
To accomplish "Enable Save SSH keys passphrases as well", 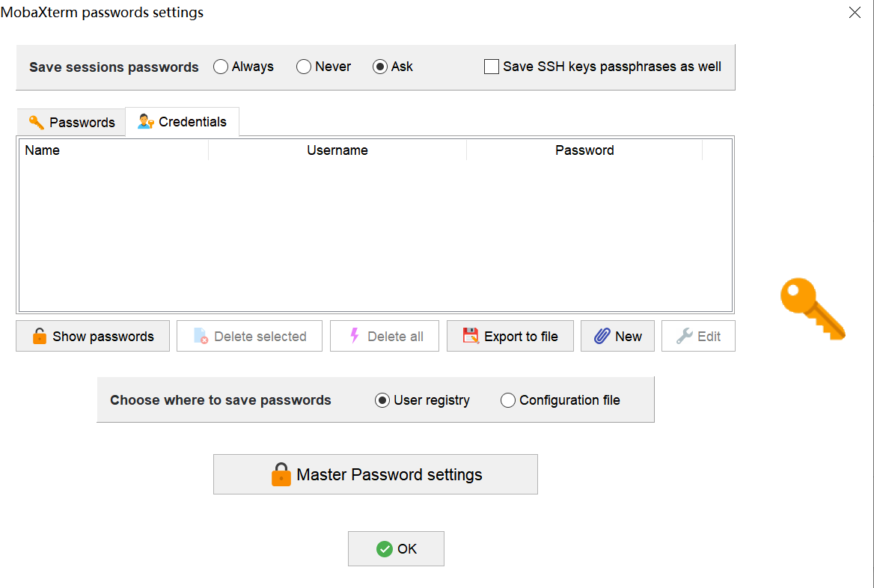I will (492, 67).
